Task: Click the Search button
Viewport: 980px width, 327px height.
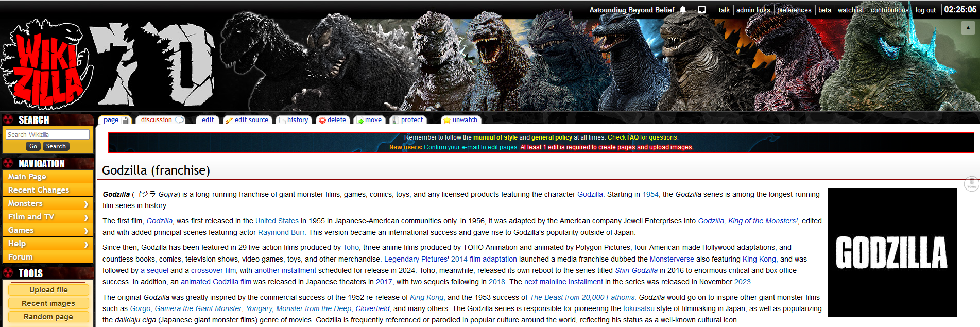Action: coord(56,146)
